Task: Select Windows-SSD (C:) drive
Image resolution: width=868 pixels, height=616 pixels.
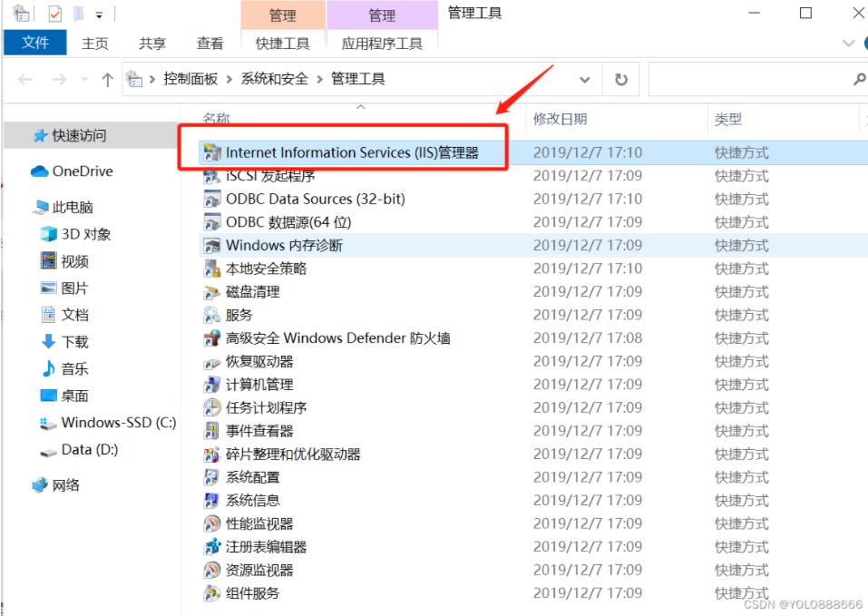Action: [119, 423]
